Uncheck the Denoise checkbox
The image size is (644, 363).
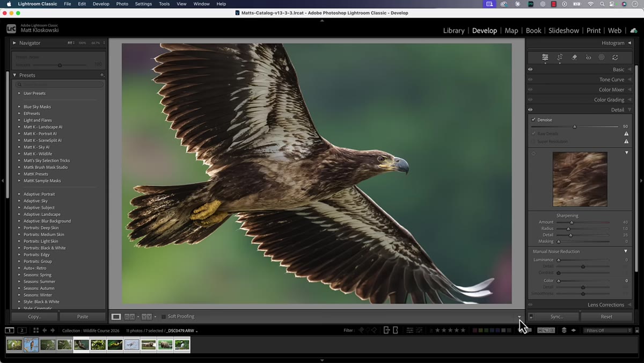(533, 120)
